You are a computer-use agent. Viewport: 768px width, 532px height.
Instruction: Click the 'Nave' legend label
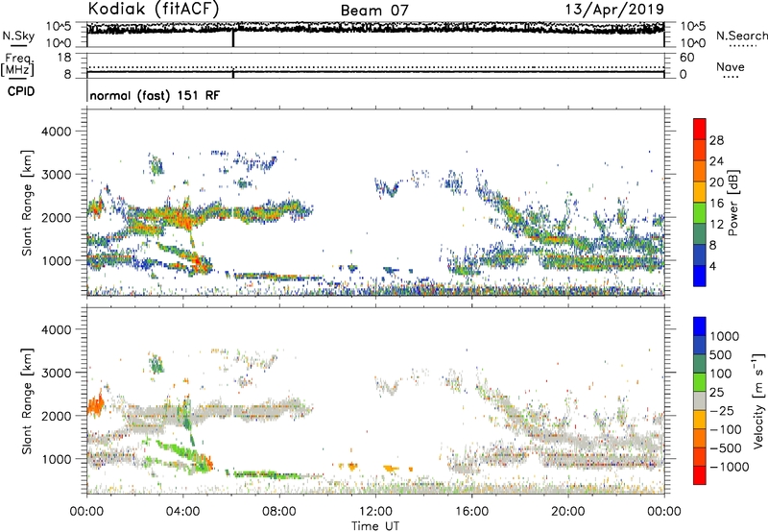click(731, 66)
